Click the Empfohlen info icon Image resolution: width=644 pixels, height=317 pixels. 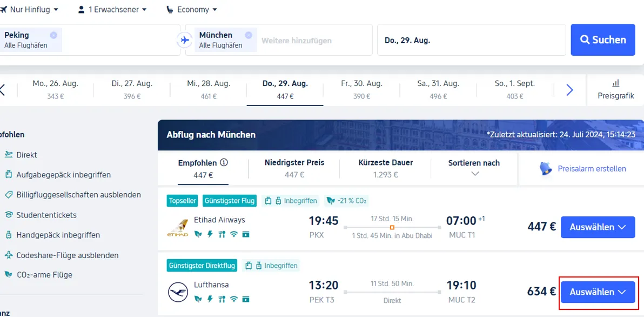224,162
